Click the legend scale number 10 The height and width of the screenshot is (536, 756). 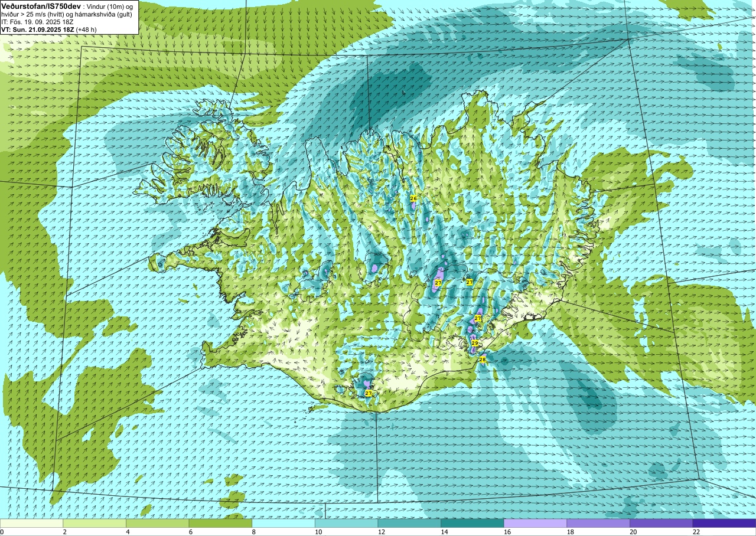[318, 532]
